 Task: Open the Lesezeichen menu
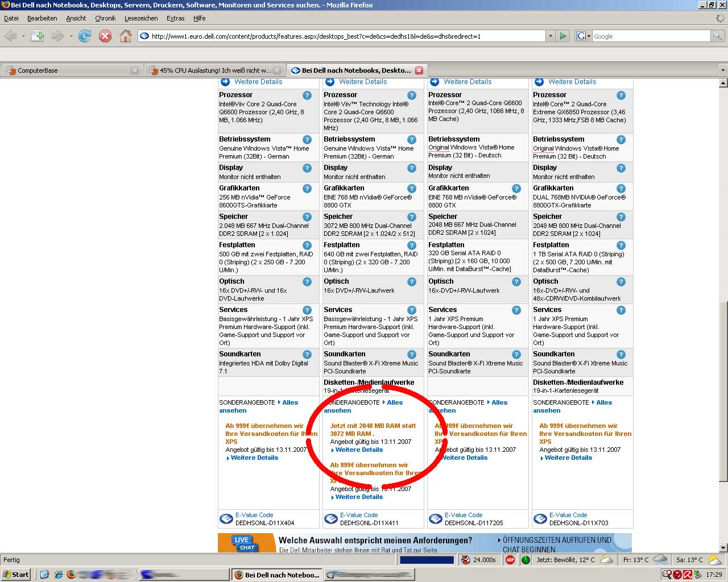(141, 18)
